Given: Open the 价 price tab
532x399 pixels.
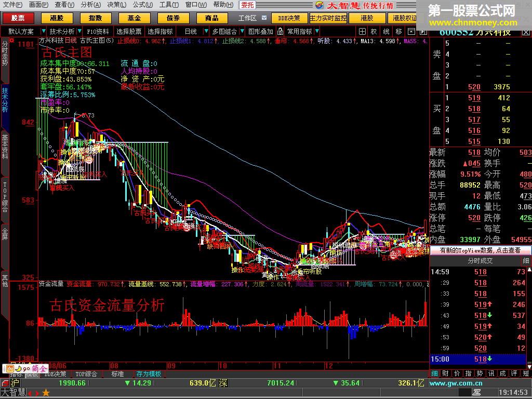Looking at the screenshot, I should 457,374.
